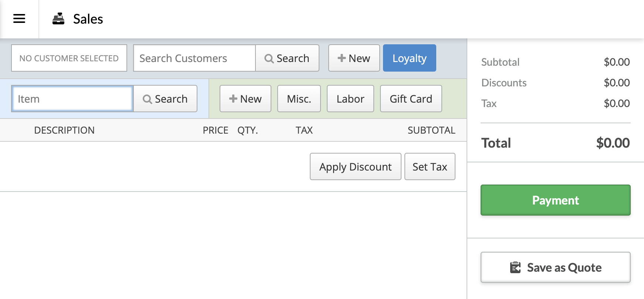
Task: Proceed with the green Payment button
Action: coord(556,200)
